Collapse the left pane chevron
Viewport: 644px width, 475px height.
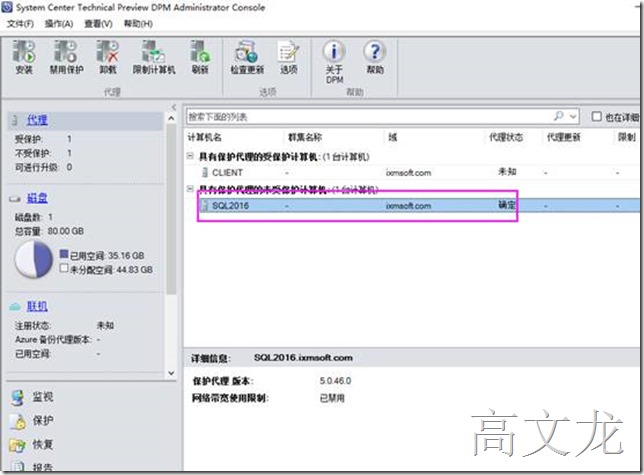click(174, 107)
